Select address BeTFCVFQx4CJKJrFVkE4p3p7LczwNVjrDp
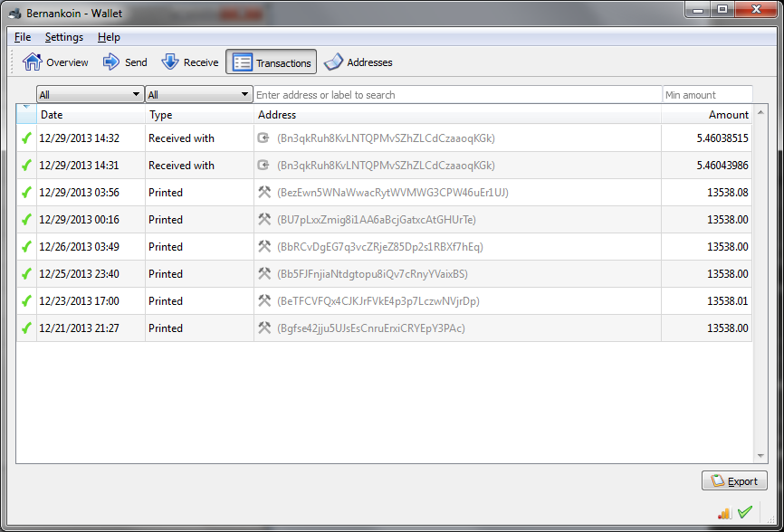The image size is (784, 532). click(378, 301)
